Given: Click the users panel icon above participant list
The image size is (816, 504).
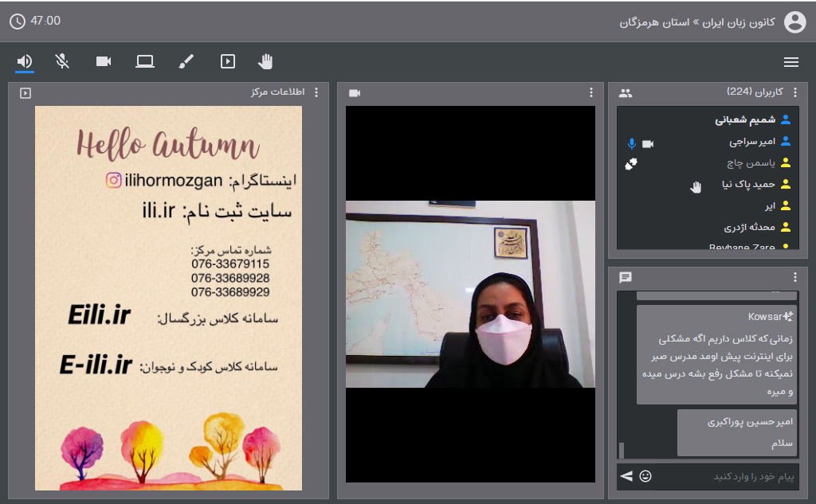Looking at the screenshot, I should (x=626, y=92).
